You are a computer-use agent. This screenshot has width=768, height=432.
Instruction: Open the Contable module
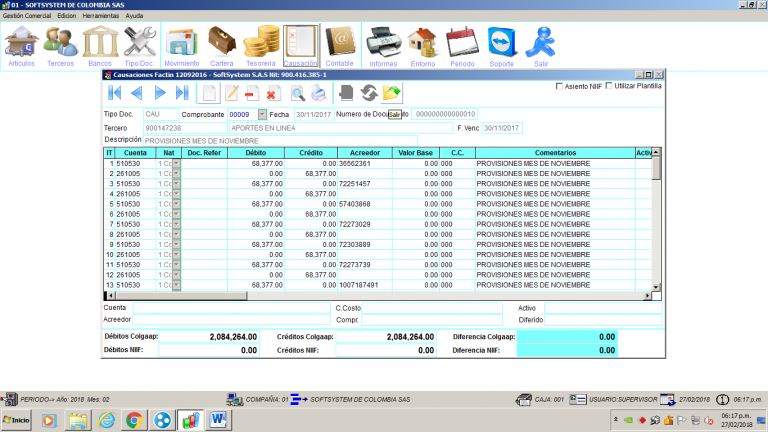point(339,47)
